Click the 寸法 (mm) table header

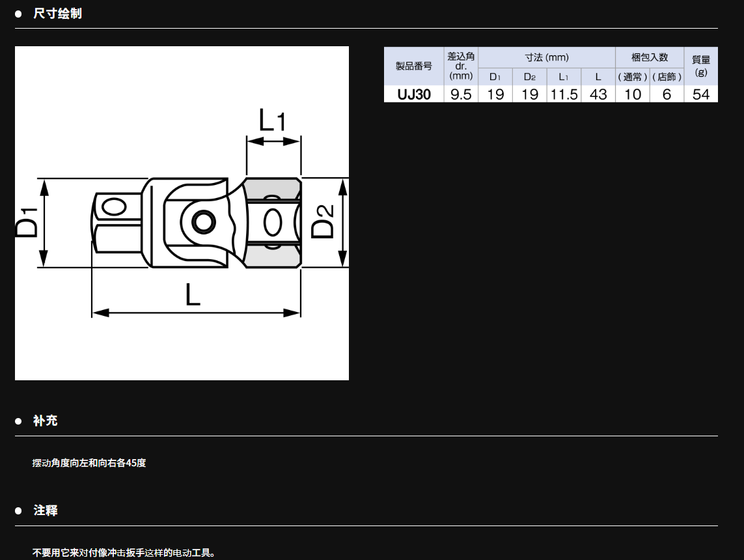point(547,57)
